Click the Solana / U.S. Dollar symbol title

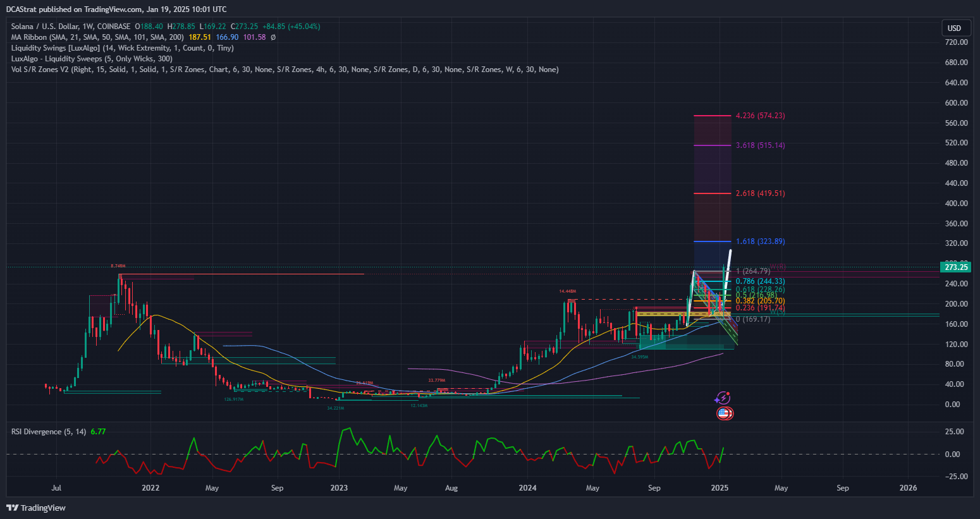coord(71,27)
